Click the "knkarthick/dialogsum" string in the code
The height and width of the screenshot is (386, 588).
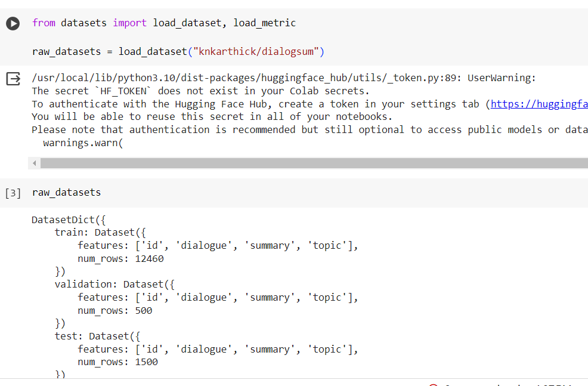click(256, 51)
